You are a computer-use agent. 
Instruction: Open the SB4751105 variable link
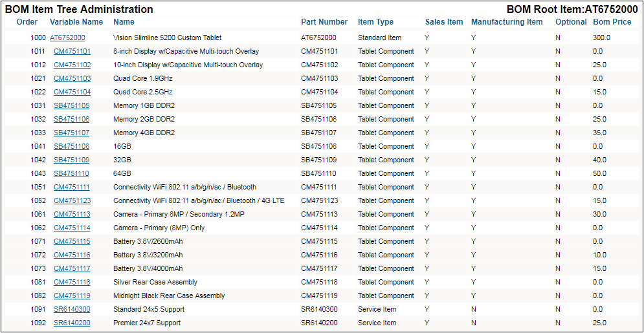[71, 105]
